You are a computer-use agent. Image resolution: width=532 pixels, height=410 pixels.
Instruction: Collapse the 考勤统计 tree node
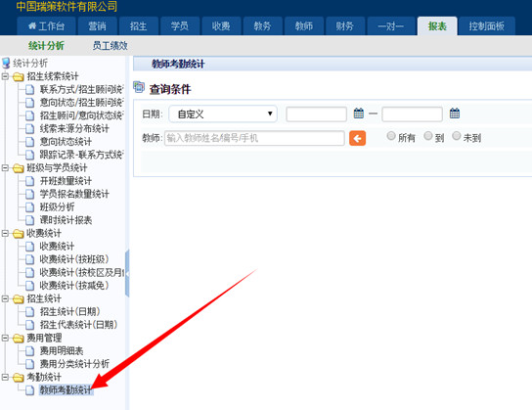click(x=5, y=377)
